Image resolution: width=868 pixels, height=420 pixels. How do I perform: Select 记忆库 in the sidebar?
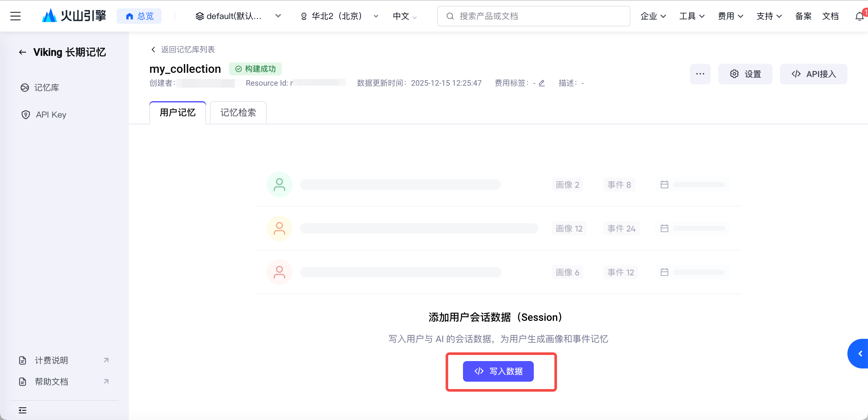click(46, 88)
